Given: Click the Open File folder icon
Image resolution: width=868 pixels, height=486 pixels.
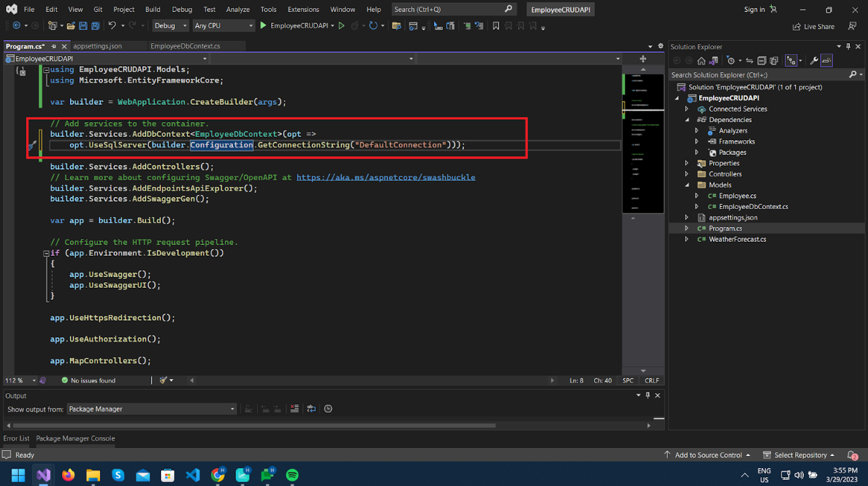Looking at the screenshot, I should point(71,26).
